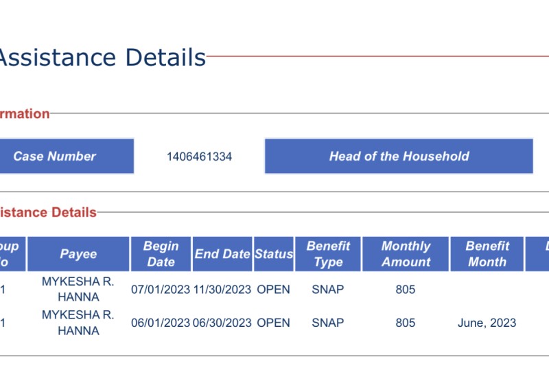The width and height of the screenshot is (549, 392).
Task: Select end date 11/30/2023 cell
Action: click(222, 290)
